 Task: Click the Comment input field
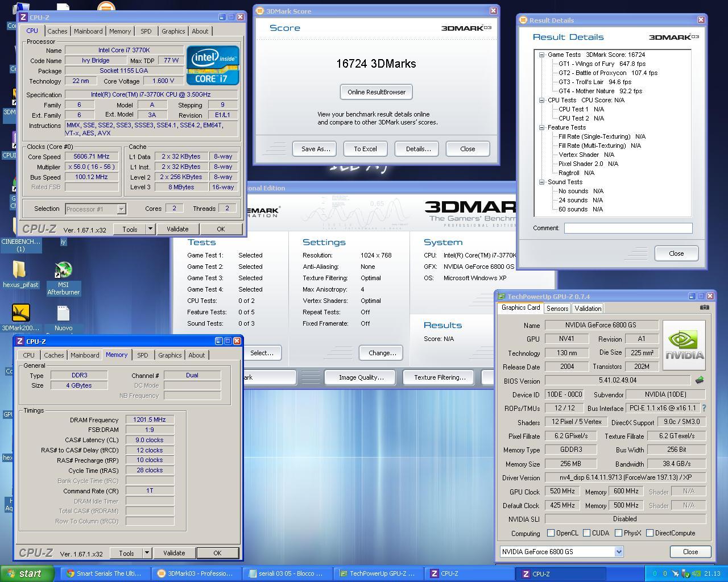[628, 228]
